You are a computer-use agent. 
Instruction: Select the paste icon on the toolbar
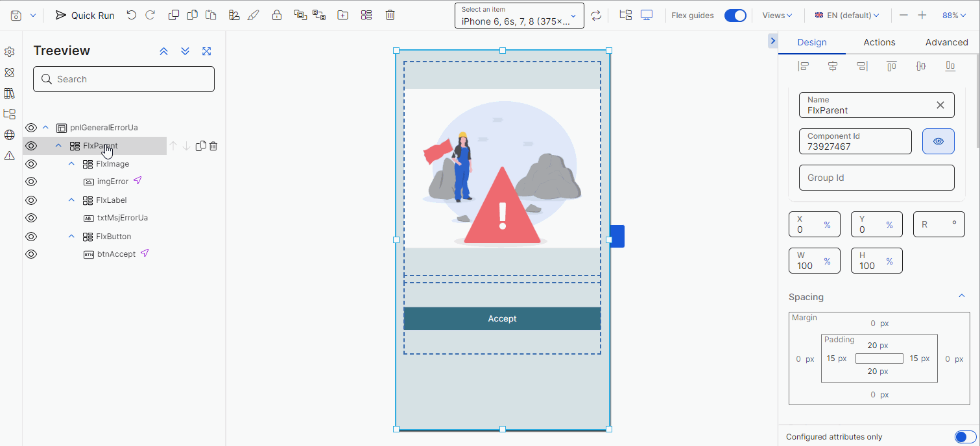[x=211, y=15]
